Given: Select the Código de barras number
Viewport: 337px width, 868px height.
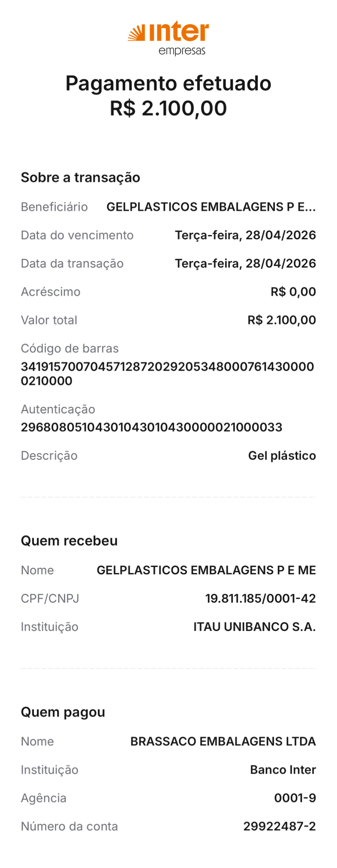Looking at the screenshot, I should 167,374.
